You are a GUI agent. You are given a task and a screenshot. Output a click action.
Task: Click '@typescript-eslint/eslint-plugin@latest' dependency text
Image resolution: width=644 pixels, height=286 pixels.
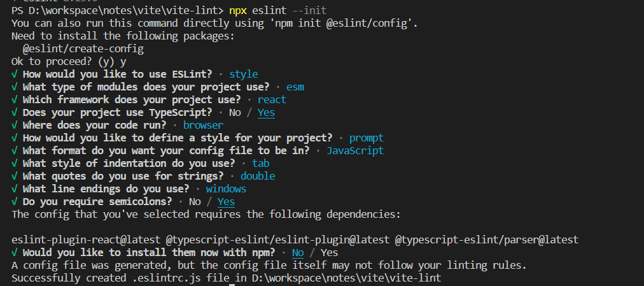[277, 240]
